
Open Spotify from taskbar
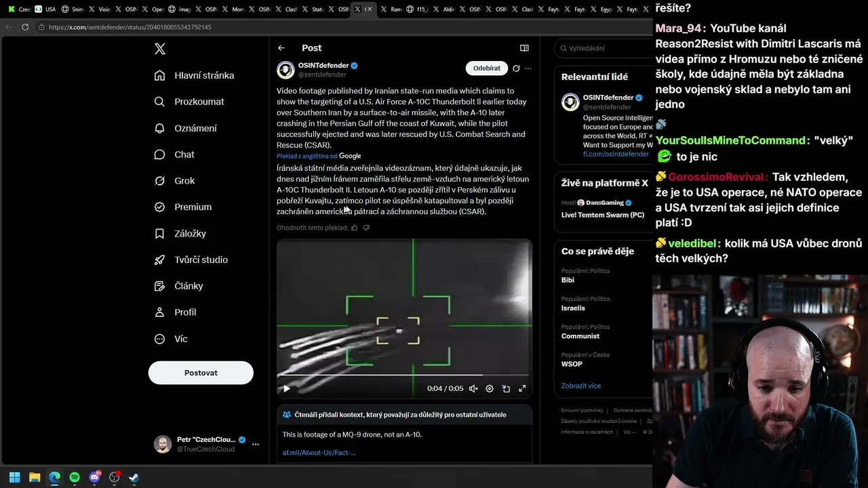pos(75,477)
